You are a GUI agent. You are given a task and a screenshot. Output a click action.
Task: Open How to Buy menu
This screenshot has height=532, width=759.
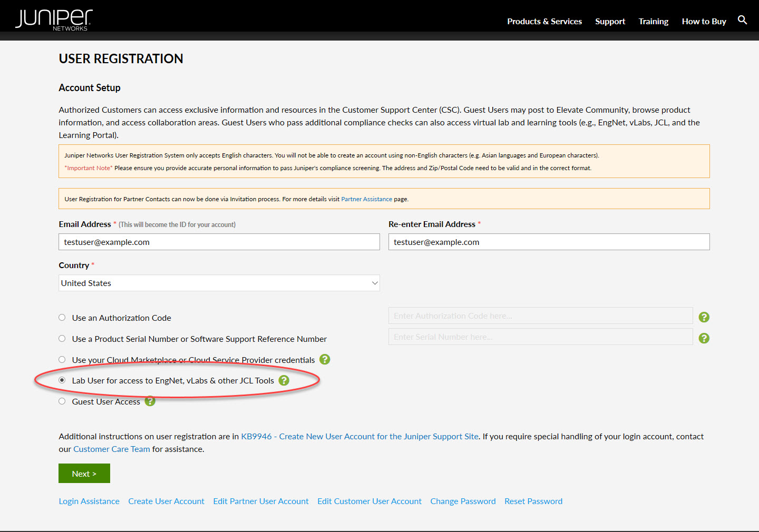[704, 22]
